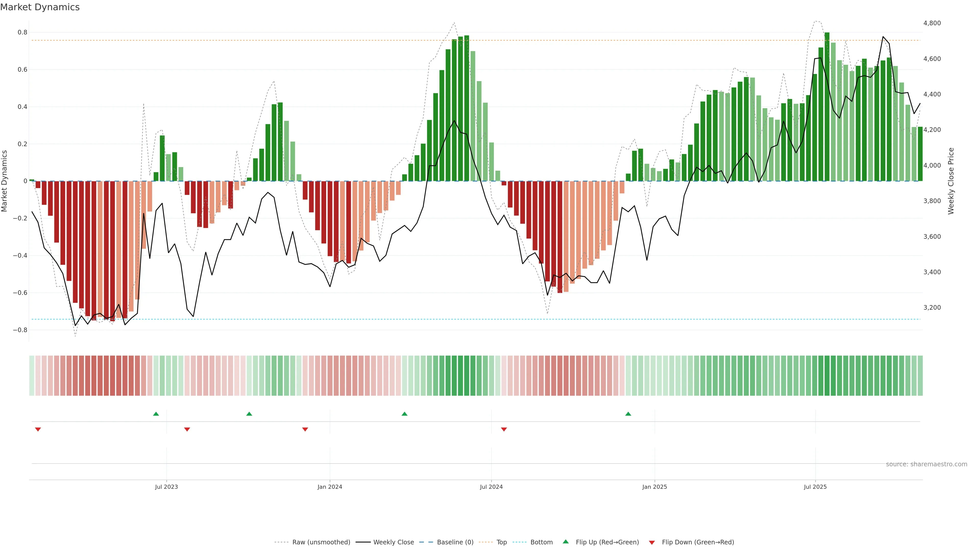Click the earliest red Flip Down triangle marker
Viewport: 980px width, 551px height.
coord(38,429)
